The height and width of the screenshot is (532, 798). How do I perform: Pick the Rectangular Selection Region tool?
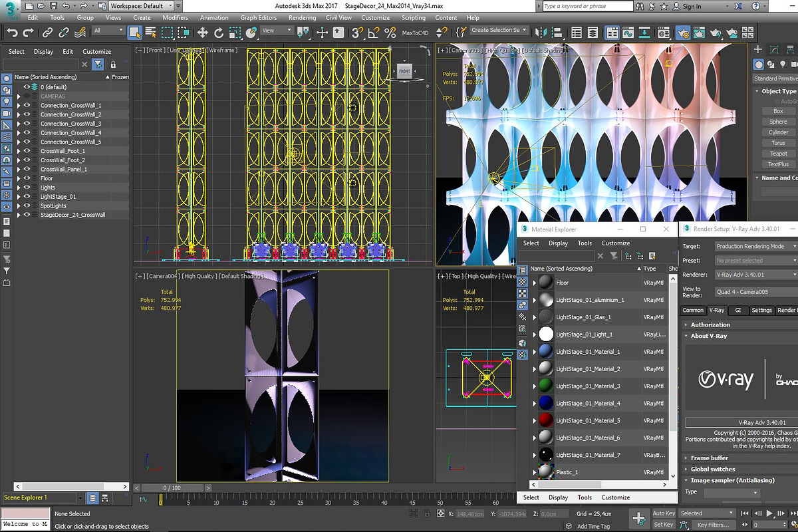tap(168, 32)
